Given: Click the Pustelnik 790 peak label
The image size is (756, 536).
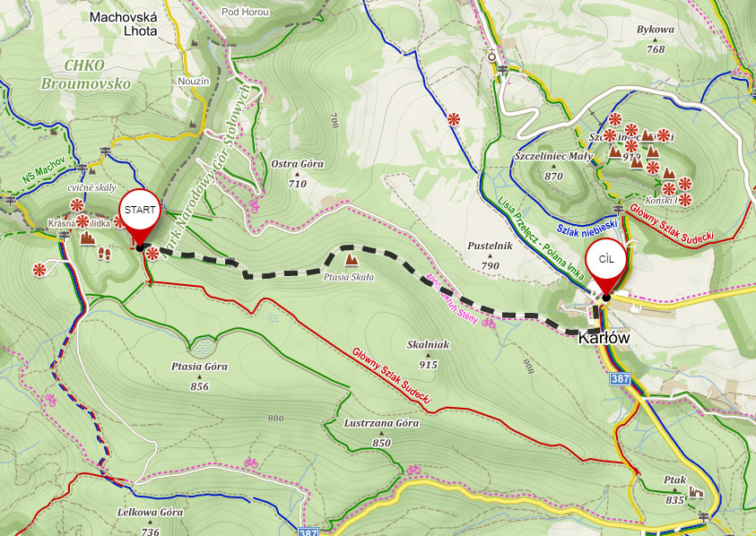Looking at the screenshot, I should [490, 255].
